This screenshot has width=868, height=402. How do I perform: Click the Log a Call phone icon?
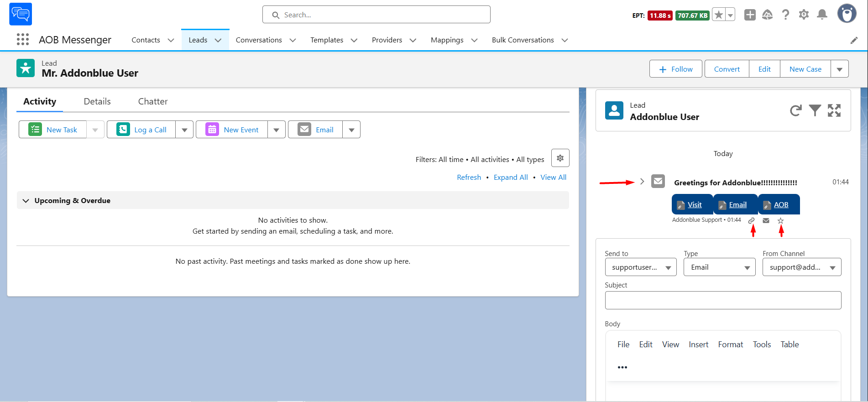pyautogui.click(x=123, y=129)
